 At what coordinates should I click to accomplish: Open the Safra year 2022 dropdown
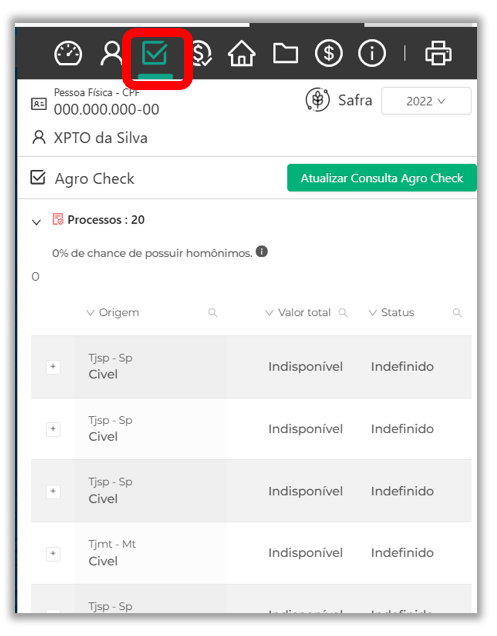pyautogui.click(x=426, y=101)
